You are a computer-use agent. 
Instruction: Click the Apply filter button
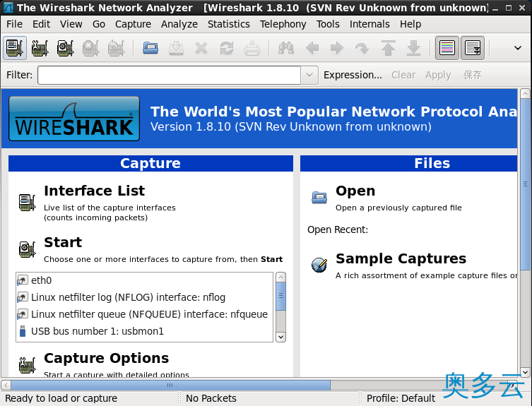pos(438,75)
